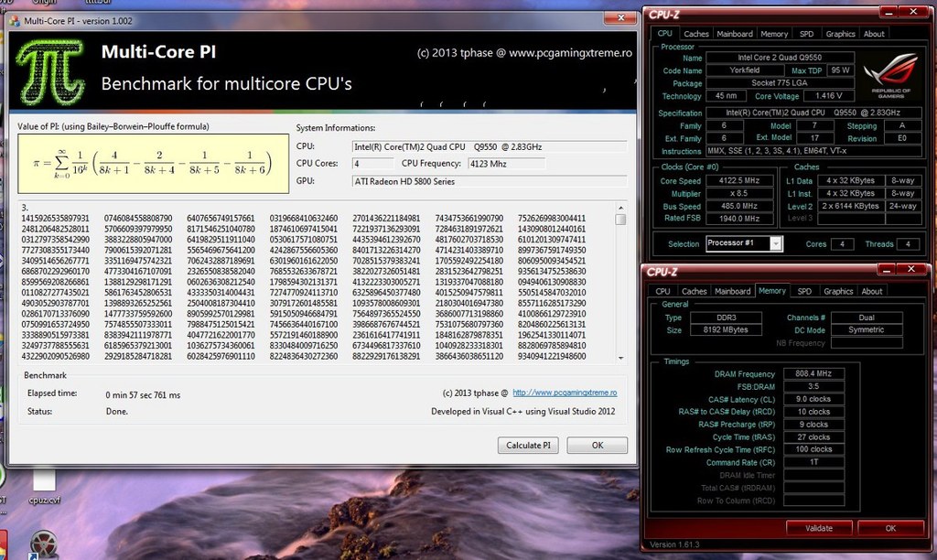Click the PI digits scrollbar down arrow

point(621,357)
